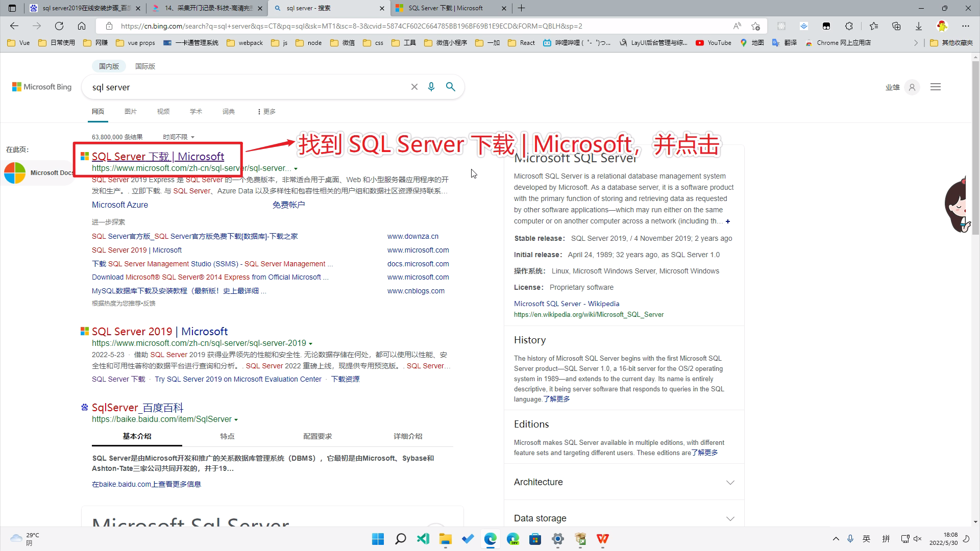Image resolution: width=980 pixels, height=551 pixels.
Task: Toggle read aloud icon in address bar
Action: click(x=737, y=26)
